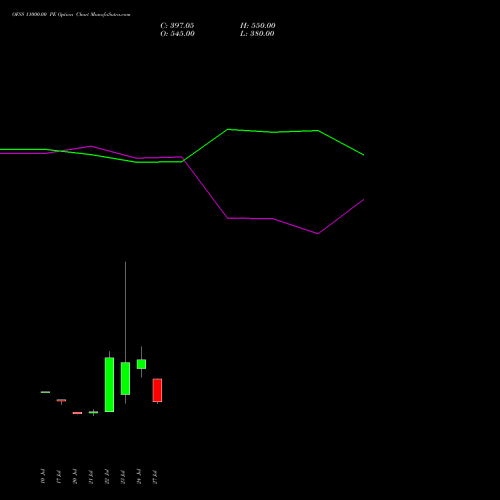The image size is (500, 500).
Task: Select the tall green candle for 22 Jul
Action: click(109, 384)
